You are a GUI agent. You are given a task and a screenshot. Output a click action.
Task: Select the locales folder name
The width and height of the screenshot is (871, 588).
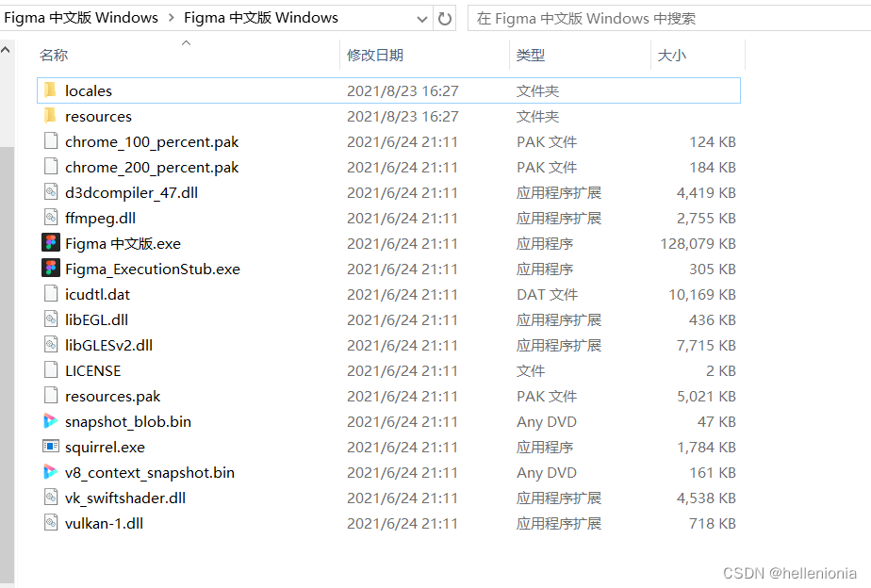click(89, 90)
